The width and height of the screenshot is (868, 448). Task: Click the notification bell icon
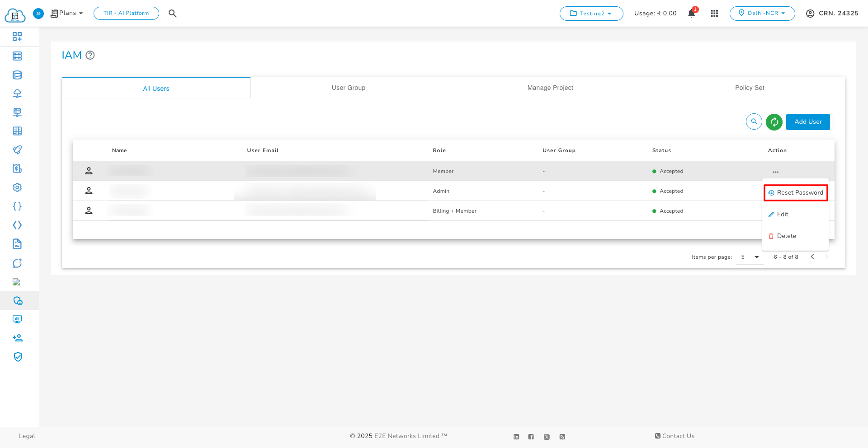point(691,14)
